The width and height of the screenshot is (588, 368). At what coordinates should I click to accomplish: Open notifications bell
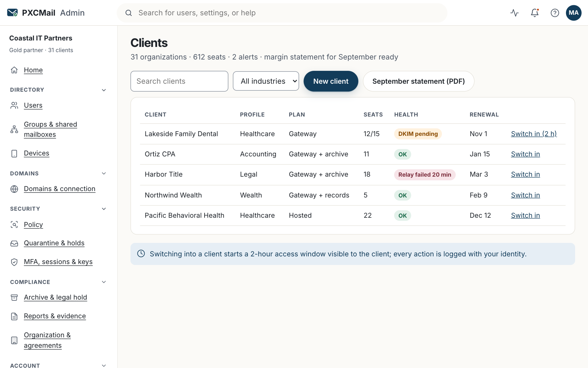[x=535, y=13]
